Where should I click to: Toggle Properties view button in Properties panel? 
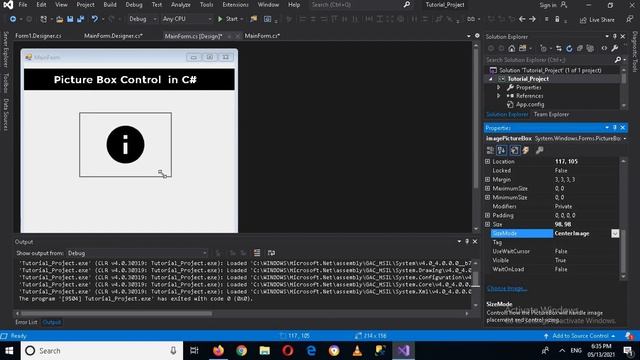[514, 151]
